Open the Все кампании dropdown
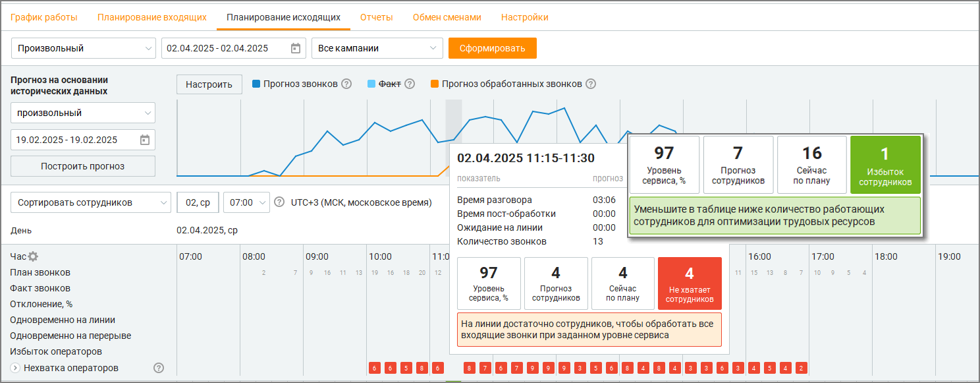The height and width of the screenshot is (383, 980). click(377, 48)
